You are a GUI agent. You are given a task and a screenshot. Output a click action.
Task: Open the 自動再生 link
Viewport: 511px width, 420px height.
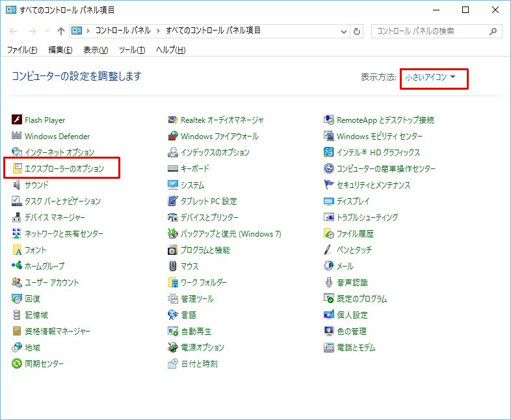[x=196, y=331]
